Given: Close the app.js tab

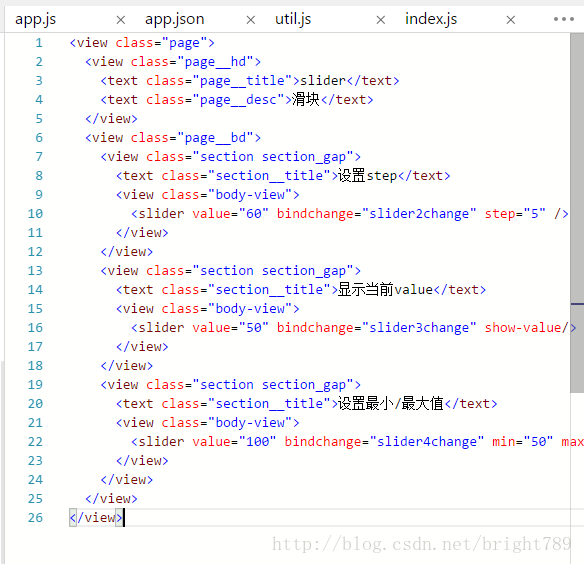Looking at the screenshot, I should point(121,20).
